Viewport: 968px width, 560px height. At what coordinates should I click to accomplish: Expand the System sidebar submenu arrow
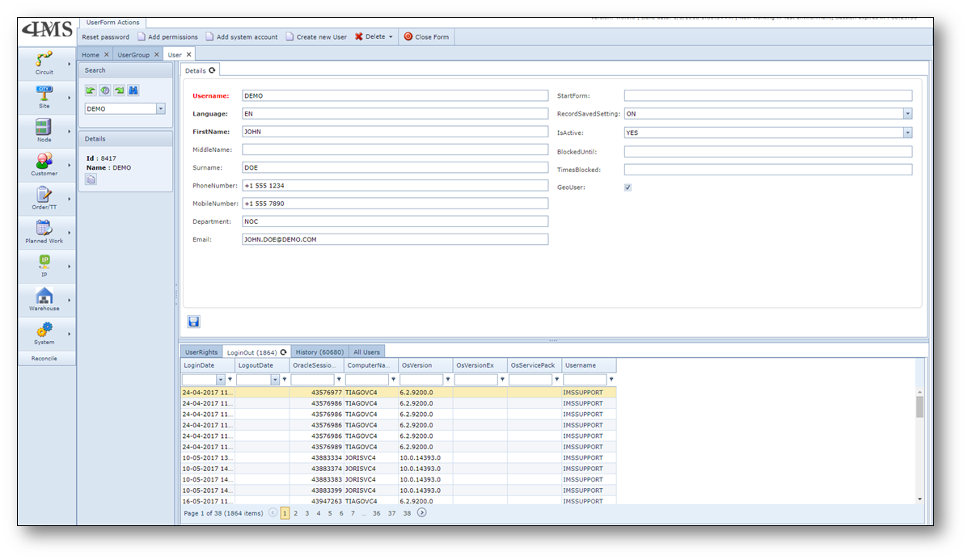point(70,334)
